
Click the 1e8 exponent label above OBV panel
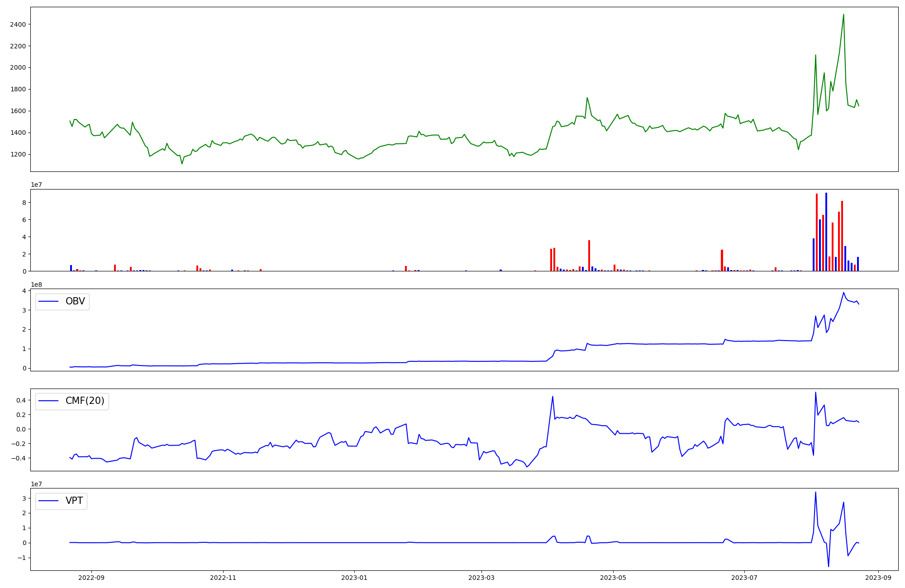(36, 285)
